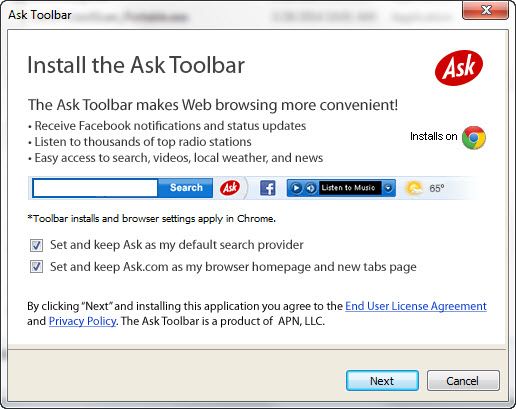Open the End User License Agreement link
This screenshot has height=409, width=516.
coord(416,306)
